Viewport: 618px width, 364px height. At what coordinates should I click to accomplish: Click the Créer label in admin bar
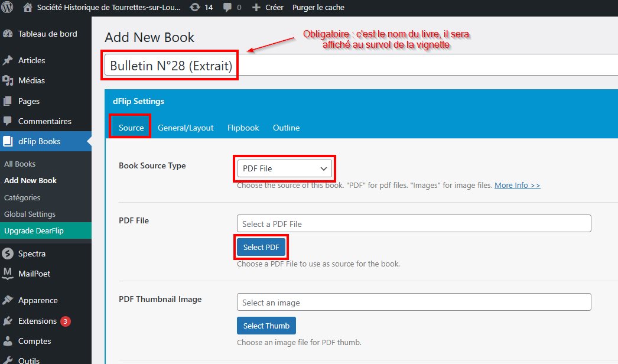274,8
